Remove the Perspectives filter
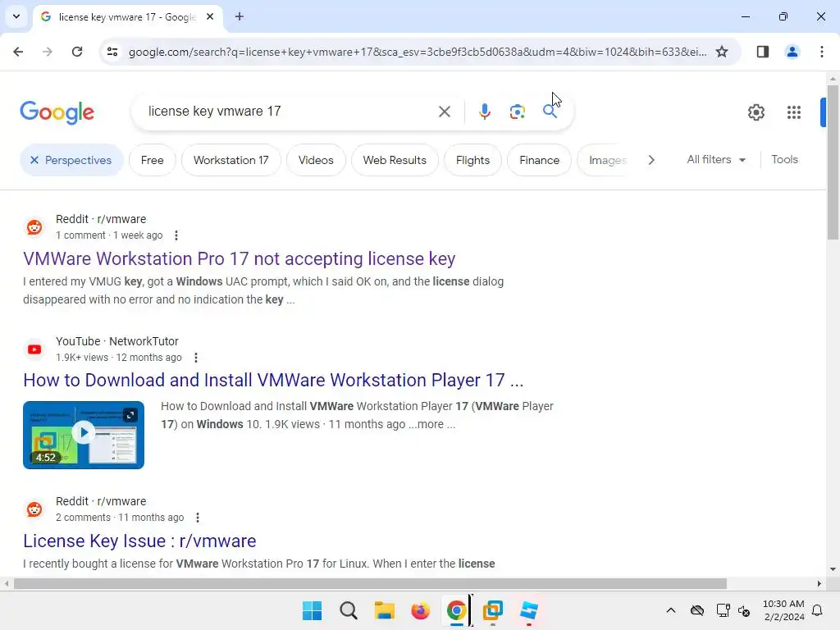The width and height of the screenshot is (840, 630). coord(34,160)
